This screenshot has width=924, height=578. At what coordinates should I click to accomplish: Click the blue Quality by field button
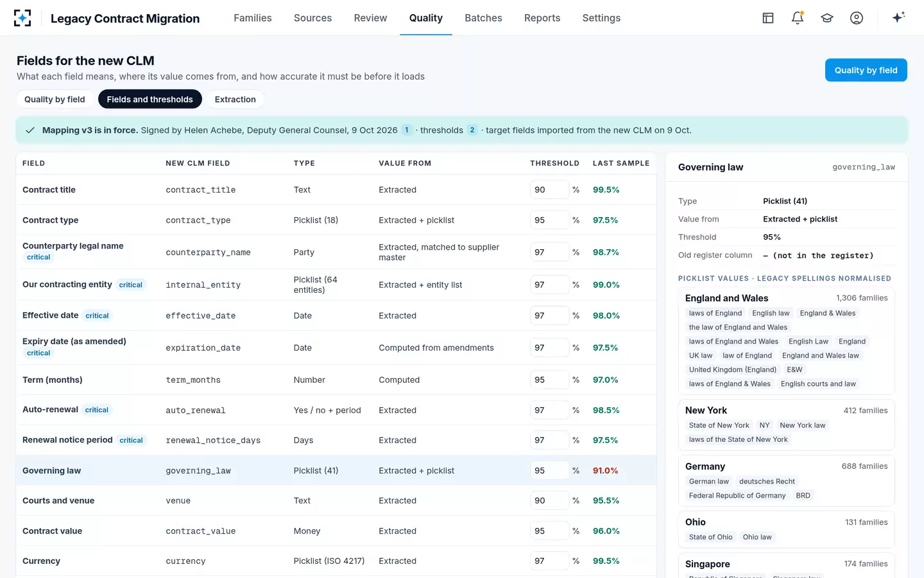click(x=866, y=70)
